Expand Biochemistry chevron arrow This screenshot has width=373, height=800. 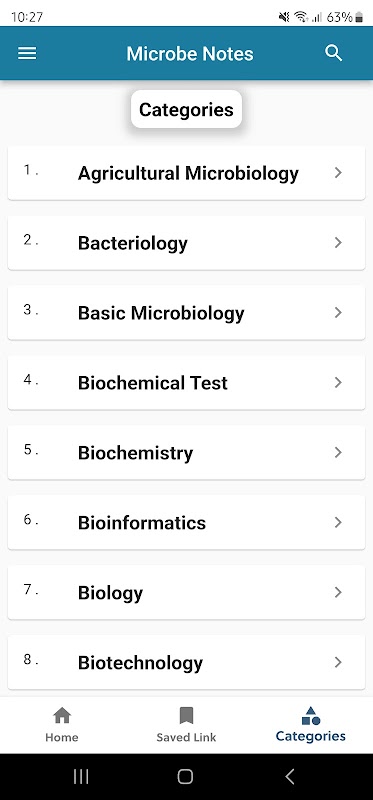pyautogui.click(x=338, y=453)
